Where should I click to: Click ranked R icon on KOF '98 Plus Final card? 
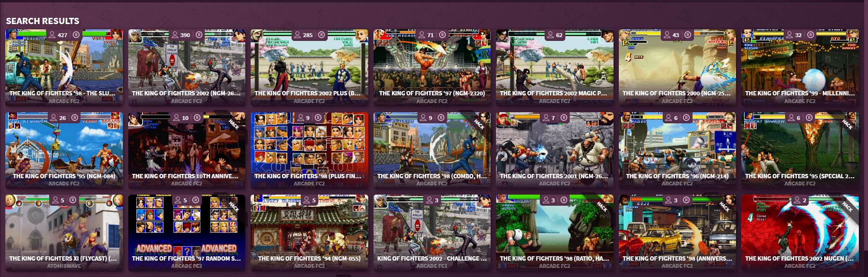[319, 118]
